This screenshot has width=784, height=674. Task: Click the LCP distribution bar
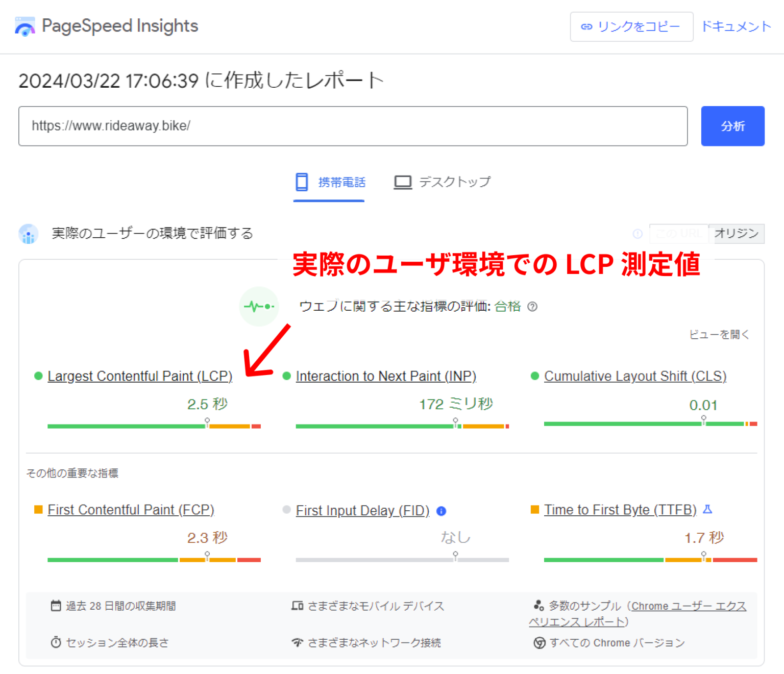pos(154,426)
